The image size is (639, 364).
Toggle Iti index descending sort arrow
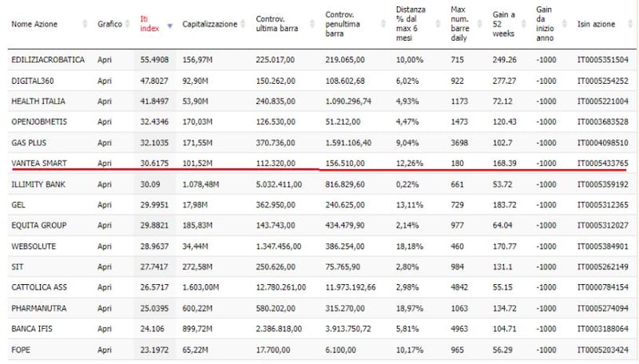coord(170,26)
